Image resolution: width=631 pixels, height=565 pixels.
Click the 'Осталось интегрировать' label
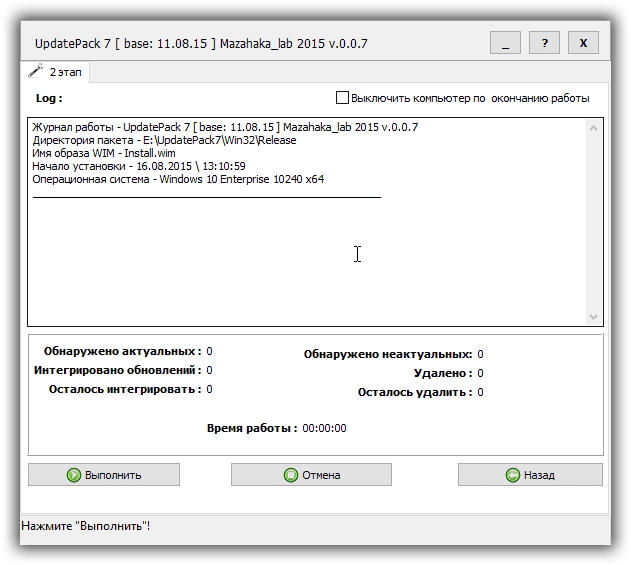(x=125, y=389)
